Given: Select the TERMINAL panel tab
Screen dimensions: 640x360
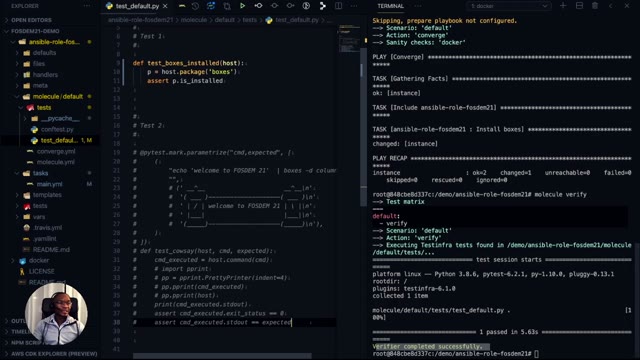Looking at the screenshot, I should (390, 6).
